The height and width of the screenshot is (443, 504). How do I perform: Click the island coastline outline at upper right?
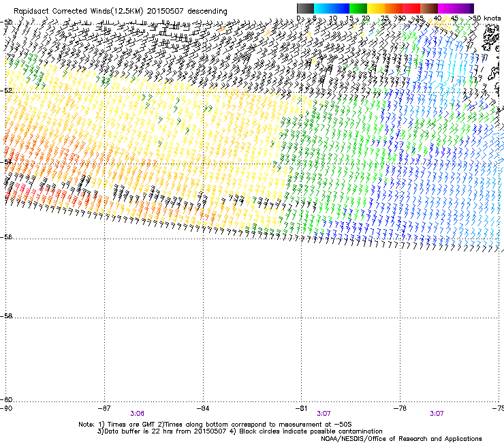(x=490, y=38)
